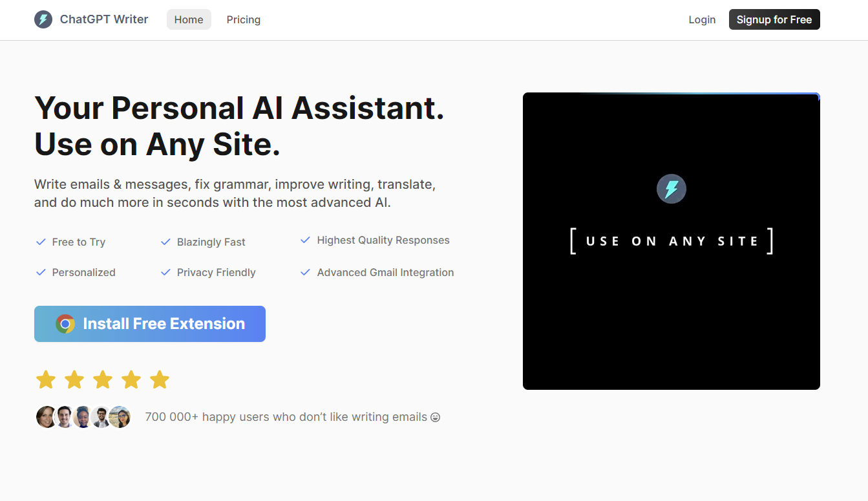Viewport: 868px width, 501px height.
Task: Click the checkmark beside Blazingly Fast
Action: coord(165,242)
